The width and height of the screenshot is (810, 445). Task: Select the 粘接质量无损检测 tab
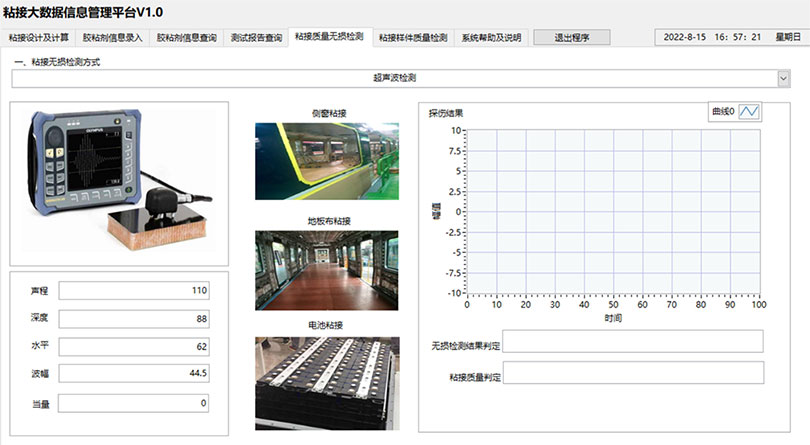pyautogui.click(x=329, y=37)
